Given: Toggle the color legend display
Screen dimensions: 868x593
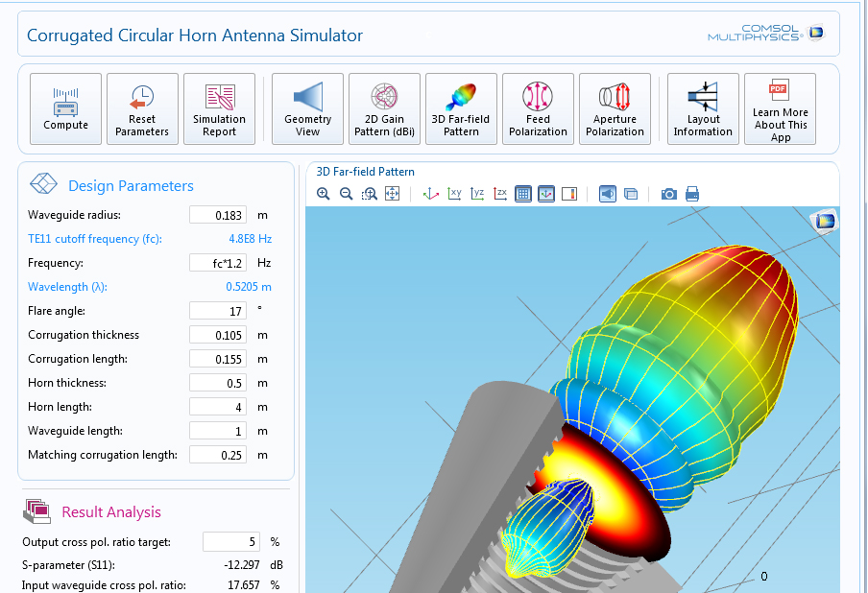Looking at the screenshot, I should pos(569,194).
